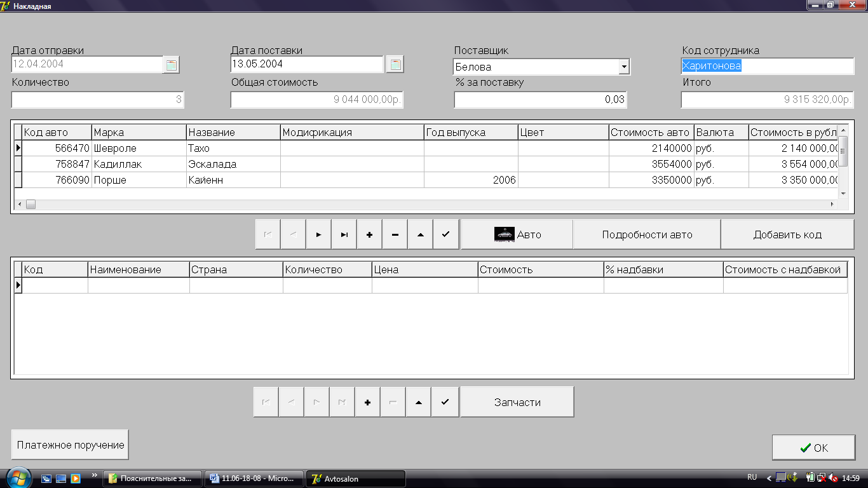Screen dimensions: 868x488
Task: Click cost cell 3350000
Action: (651, 180)
